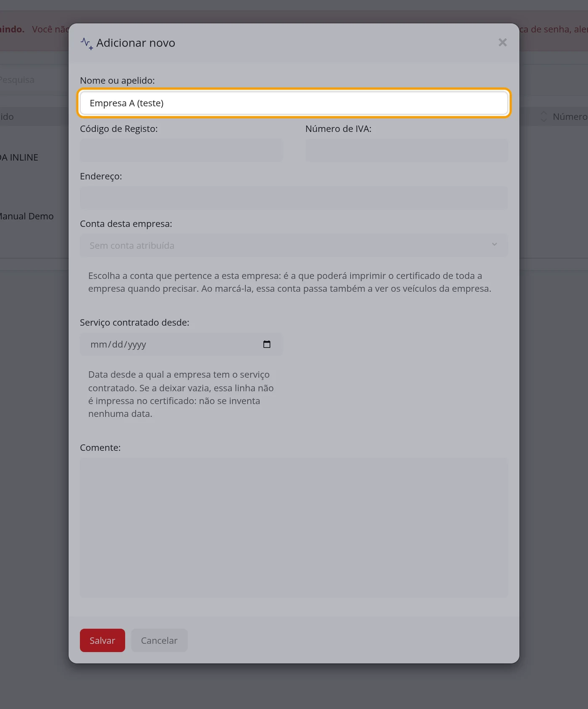The image size is (588, 709).
Task: Close the Adicionar novo dialog
Action: click(502, 42)
